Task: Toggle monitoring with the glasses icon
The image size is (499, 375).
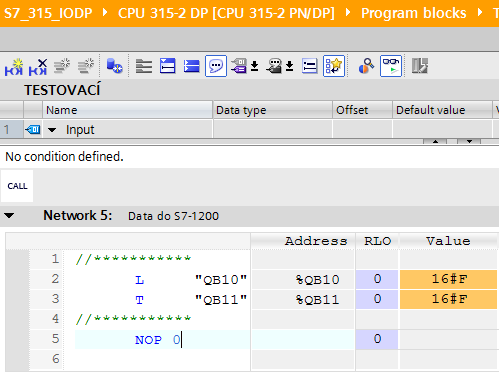Action: tap(391, 66)
